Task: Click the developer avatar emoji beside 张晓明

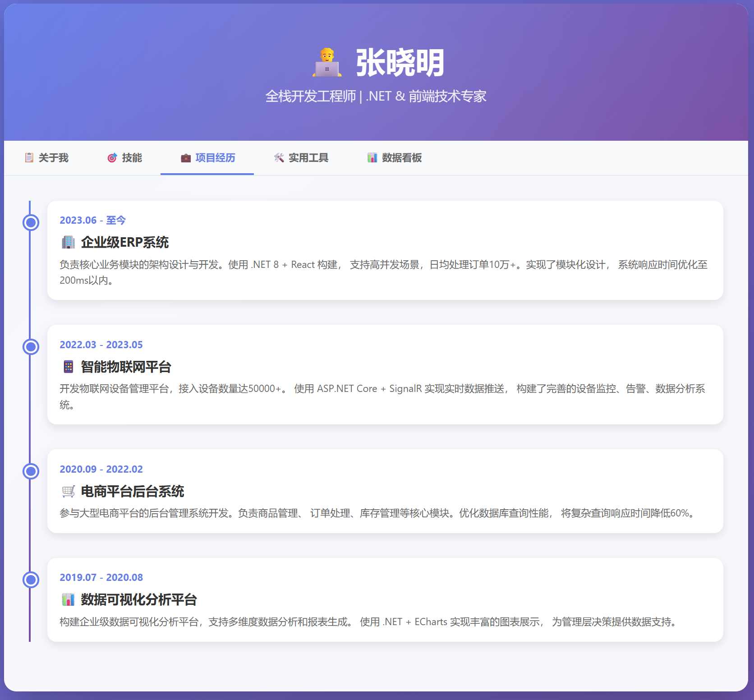Action: pyautogui.click(x=327, y=62)
